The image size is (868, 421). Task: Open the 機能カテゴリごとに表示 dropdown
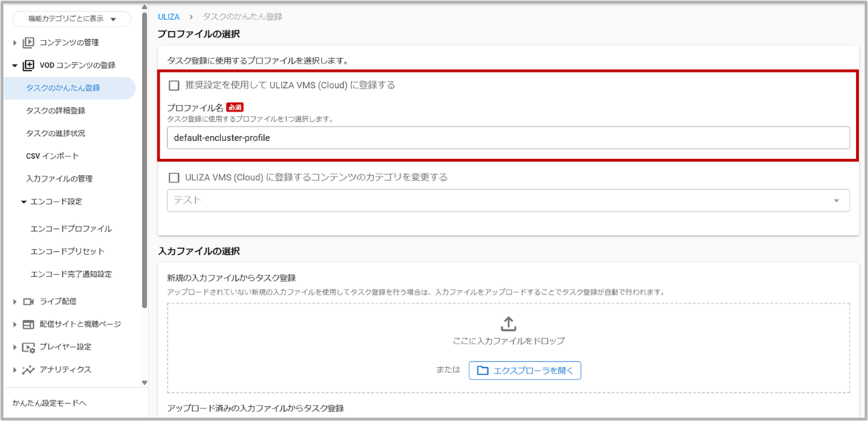[72, 19]
